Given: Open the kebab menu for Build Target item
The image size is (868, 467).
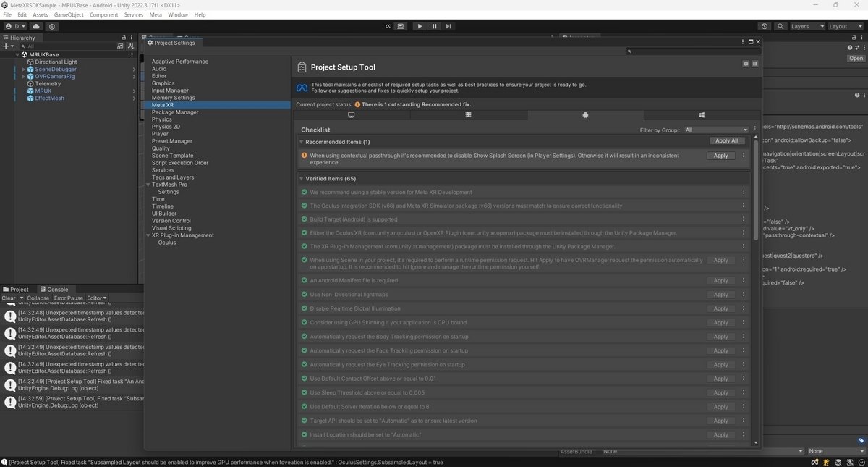Looking at the screenshot, I should click(x=744, y=219).
